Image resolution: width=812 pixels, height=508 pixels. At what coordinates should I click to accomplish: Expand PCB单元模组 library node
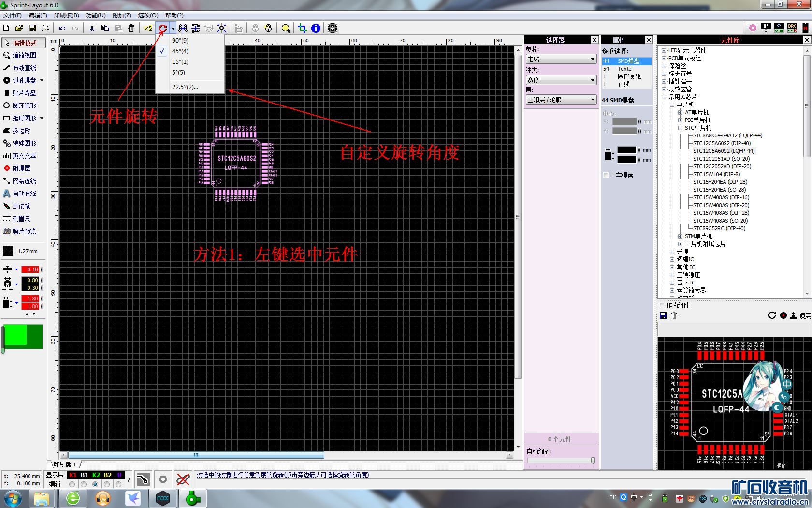point(664,58)
